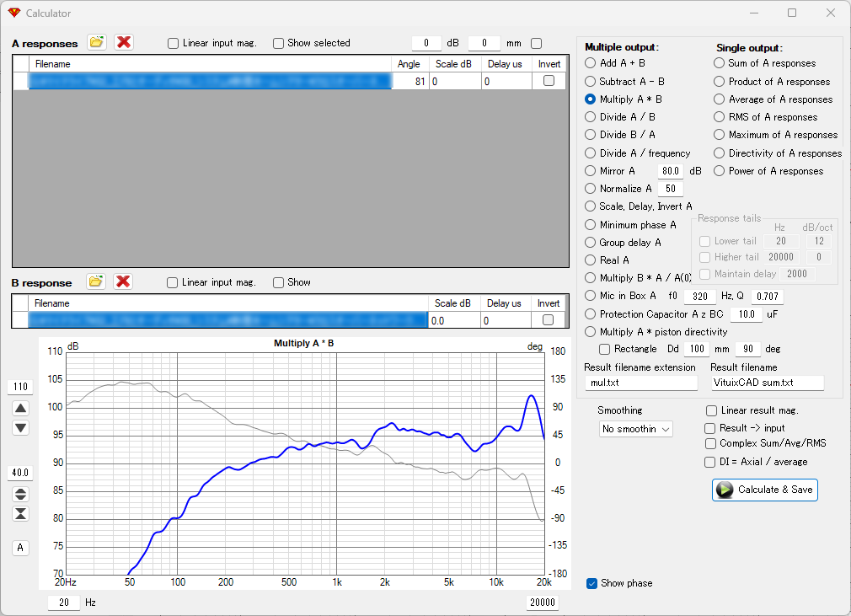851x616 pixels.
Task: Open folder icon for B response
Action: point(96,281)
